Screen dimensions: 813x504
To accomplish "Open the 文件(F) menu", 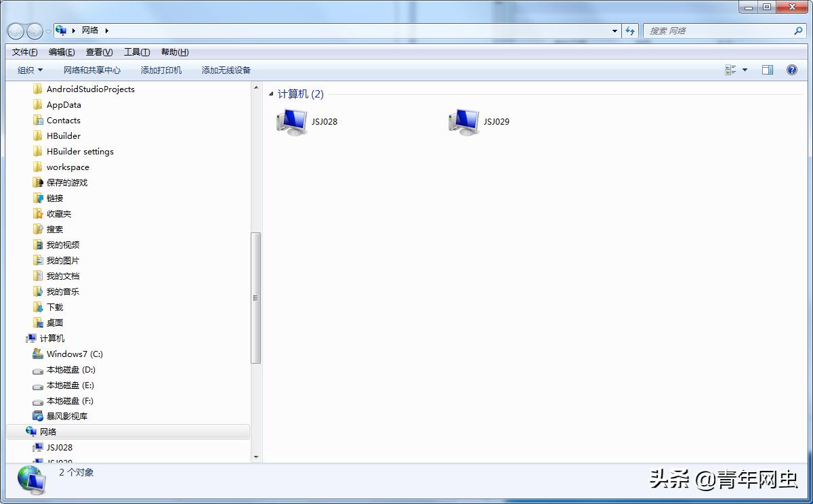I will coord(25,52).
